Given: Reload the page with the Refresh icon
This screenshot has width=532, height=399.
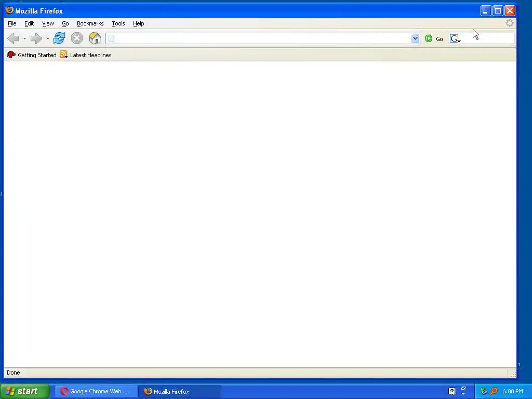Looking at the screenshot, I should pos(59,38).
